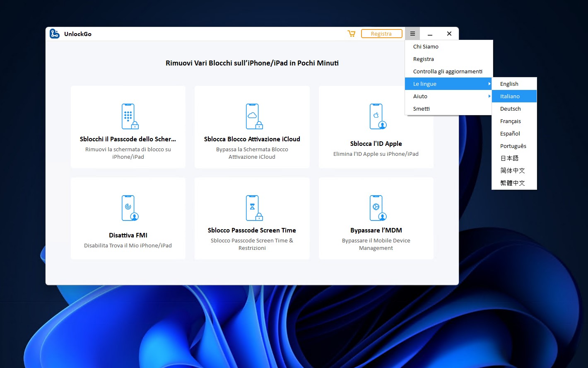
Task: Click the screen passcode phone keypad icon
Action: [x=130, y=116]
